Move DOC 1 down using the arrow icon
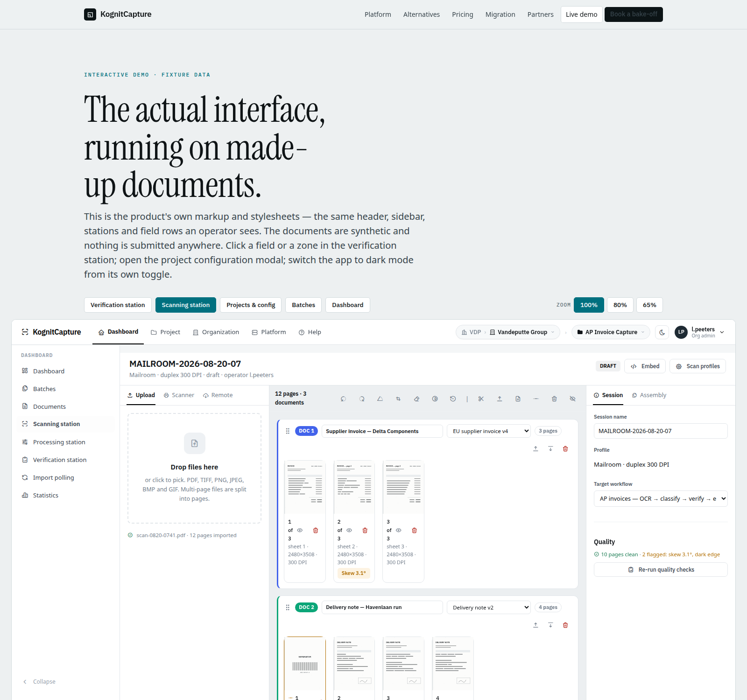Viewport: 747px width, 700px height. point(550,449)
